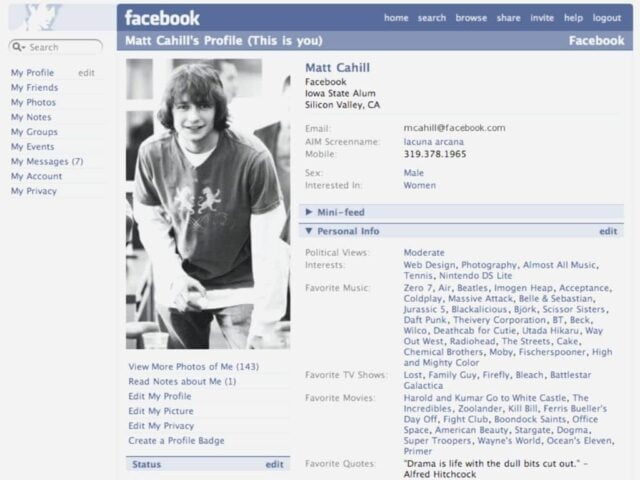The image size is (640, 480).
Task: Collapse the Personal Info section triangle
Action: coord(309,231)
